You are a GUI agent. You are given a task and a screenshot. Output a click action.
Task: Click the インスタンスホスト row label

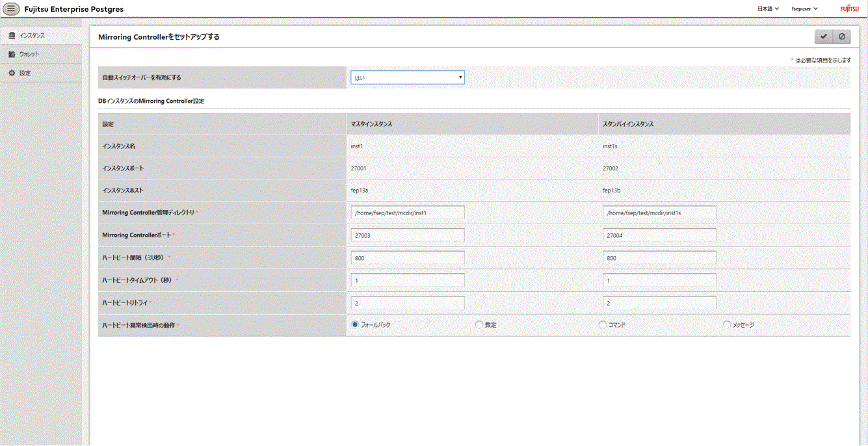point(123,190)
